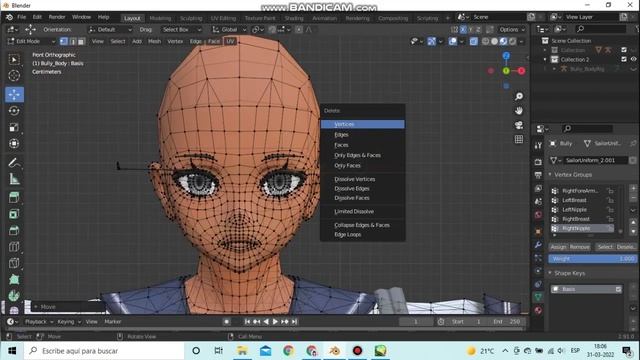Switch to solid viewport shading
The height and width of the screenshot is (360, 640).
coord(494,41)
